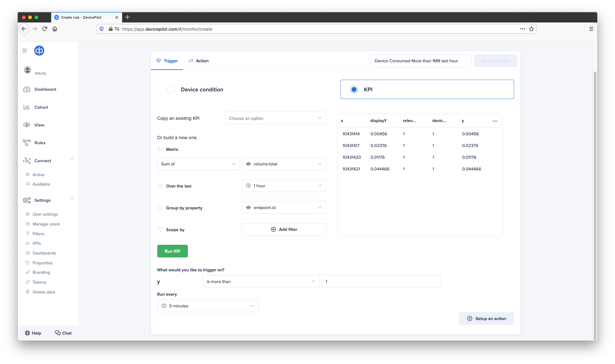This screenshot has height=364, width=615.
Task: Open the Firefox application menu
Action: click(591, 29)
